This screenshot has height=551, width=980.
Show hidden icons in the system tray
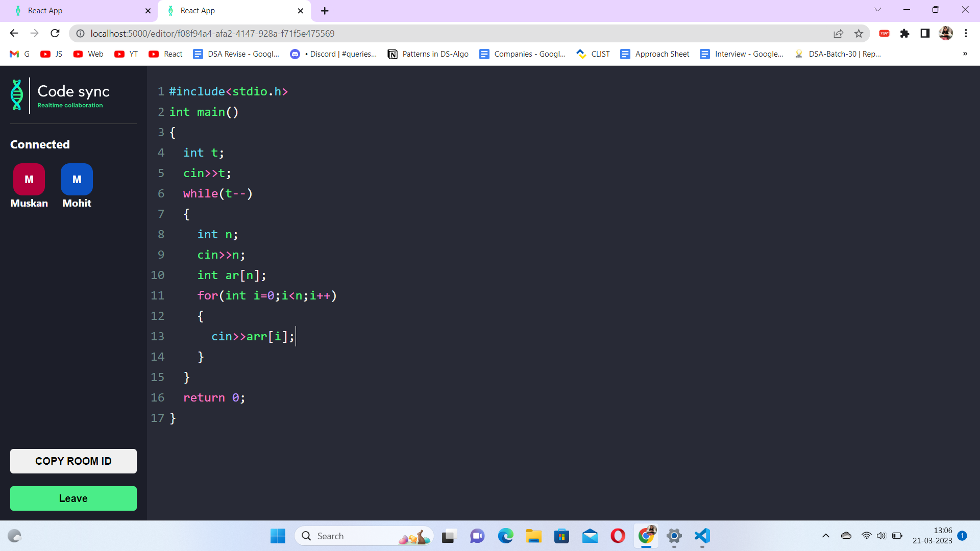click(x=825, y=536)
